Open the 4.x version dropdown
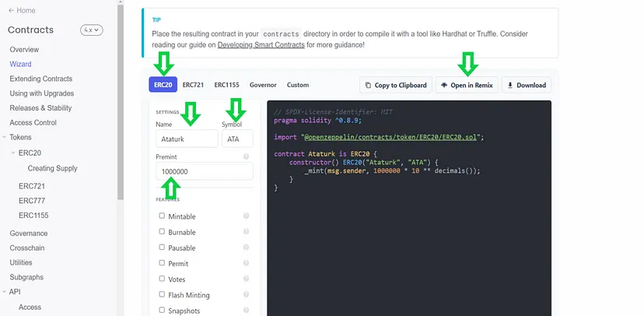The image size is (644, 316). click(x=92, y=30)
